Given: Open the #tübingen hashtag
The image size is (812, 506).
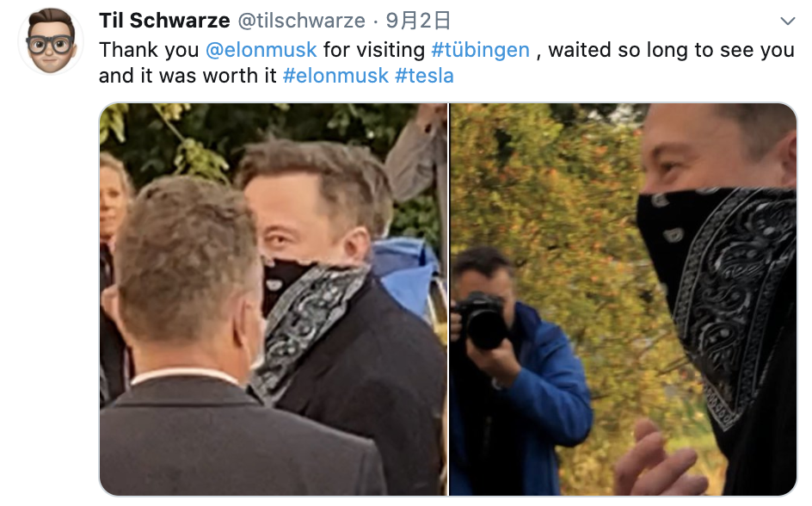Looking at the screenshot, I should pyautogui.click(x=481, y=50).
